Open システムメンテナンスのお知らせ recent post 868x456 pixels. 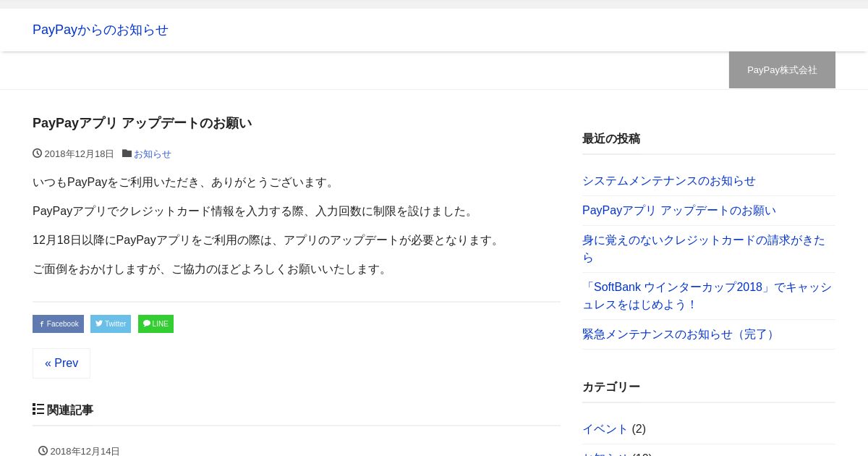click(669, 181)
